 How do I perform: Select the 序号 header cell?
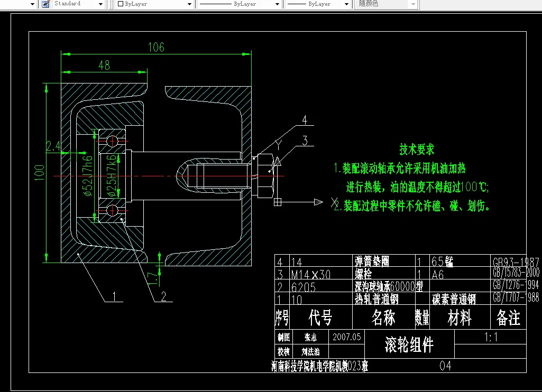tap(282, 318)
